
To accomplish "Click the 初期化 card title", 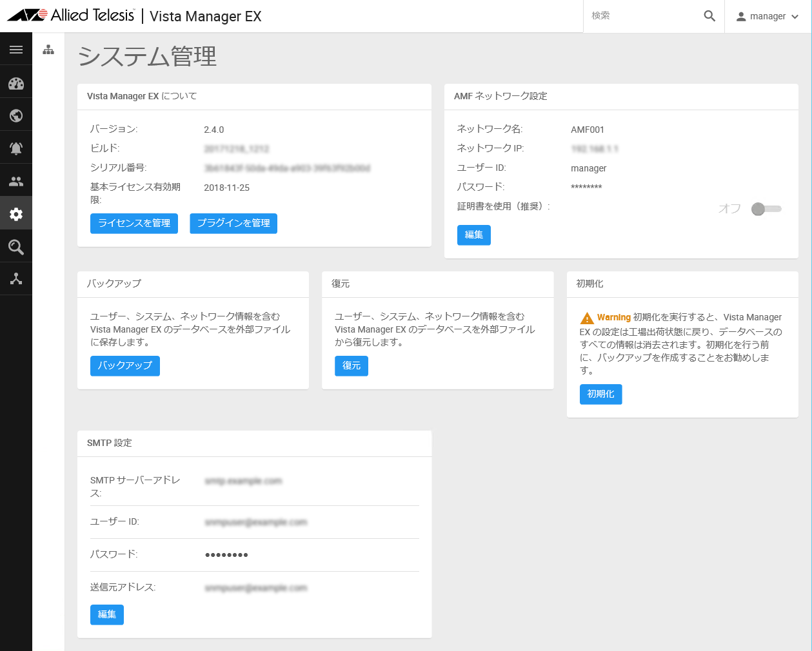I will coord(589,283).
